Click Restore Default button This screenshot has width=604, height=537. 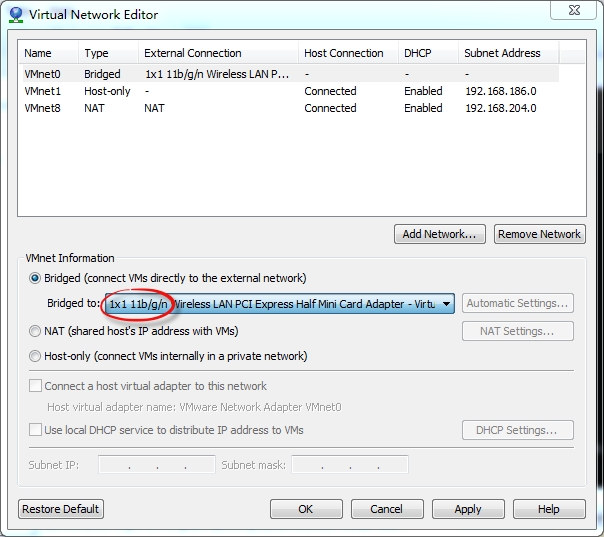(x=61, y=509)
